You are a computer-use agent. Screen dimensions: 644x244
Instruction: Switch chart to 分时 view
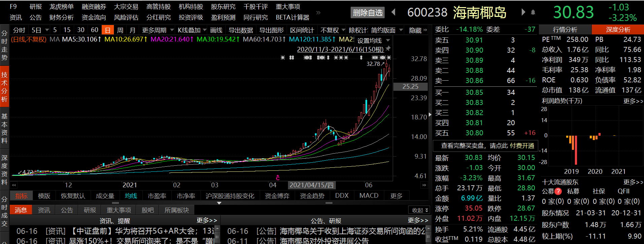19,30
